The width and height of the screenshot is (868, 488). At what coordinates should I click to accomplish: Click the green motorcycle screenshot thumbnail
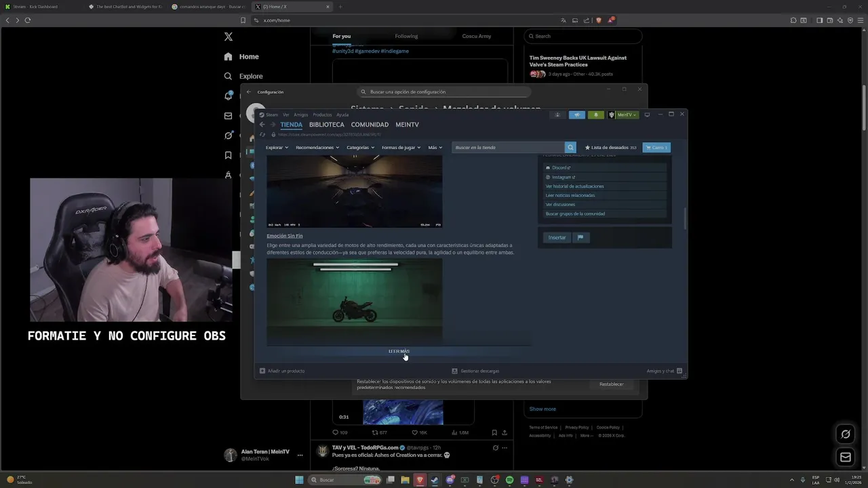(x=355, y=302)
